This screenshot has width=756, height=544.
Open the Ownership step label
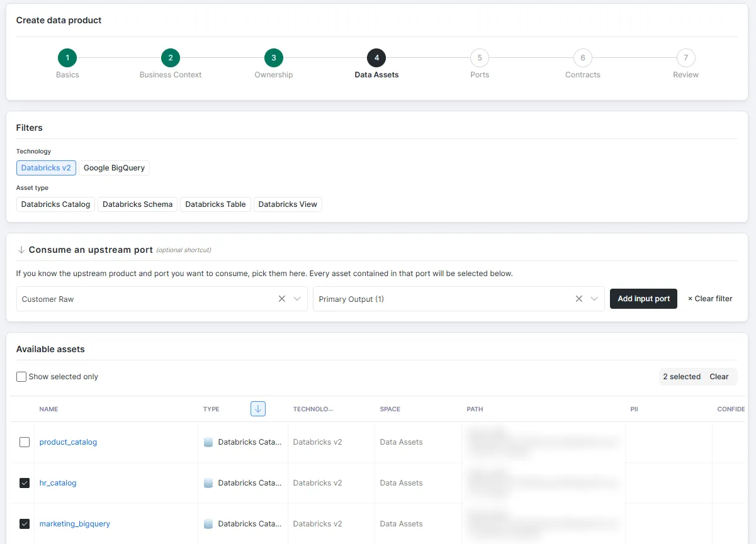click(x=274, y=75)
